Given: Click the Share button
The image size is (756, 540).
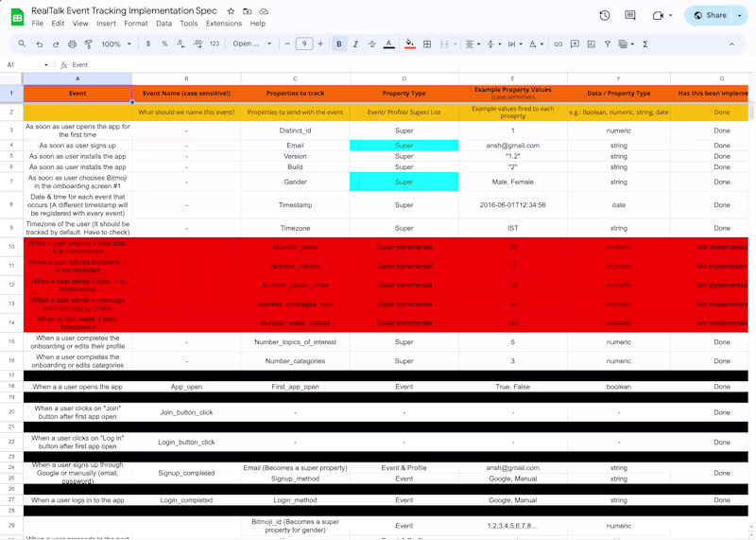Looking at the screenshot, I should [x=710, y=15].
